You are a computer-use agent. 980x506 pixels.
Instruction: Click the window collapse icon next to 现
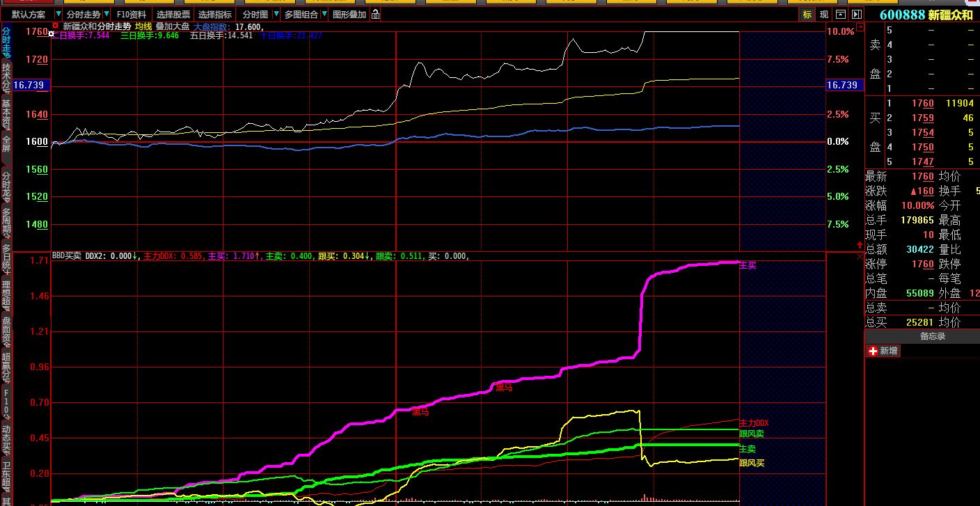[841, 15]
